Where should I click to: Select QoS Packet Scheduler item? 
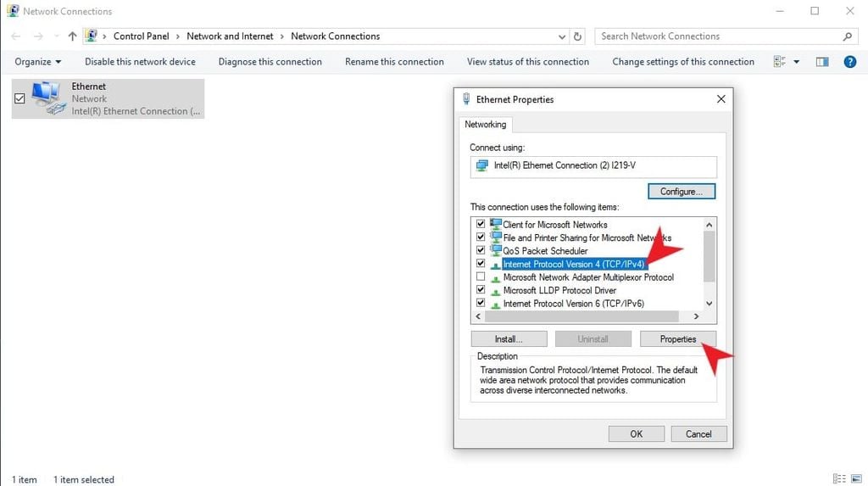(x=545, y=250)
